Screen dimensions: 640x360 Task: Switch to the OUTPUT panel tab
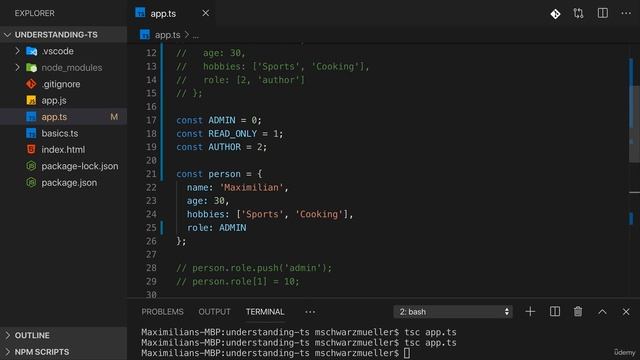pyautogui.click(x=214, y=312)
